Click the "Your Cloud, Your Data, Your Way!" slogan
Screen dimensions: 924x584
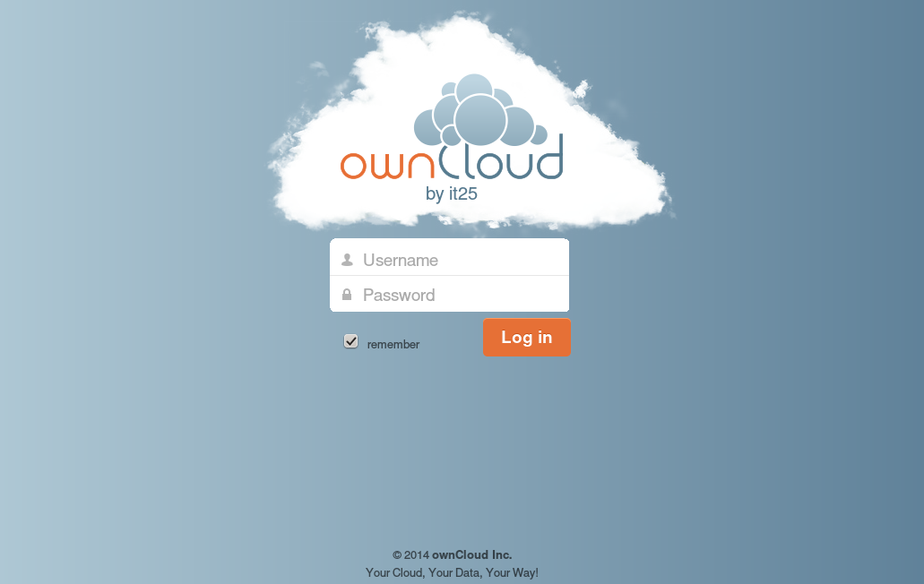coord(452,572)
